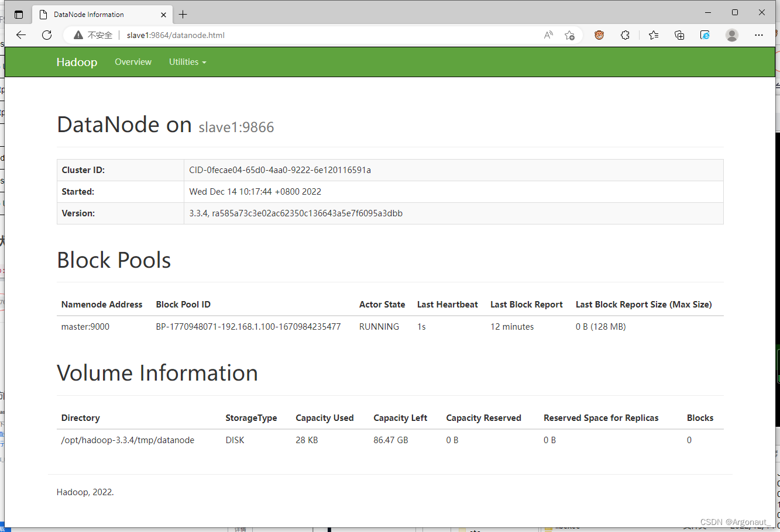Click the Namenode Address column header
The width and height of the screenshot is (780, 532).
[102, 305]
